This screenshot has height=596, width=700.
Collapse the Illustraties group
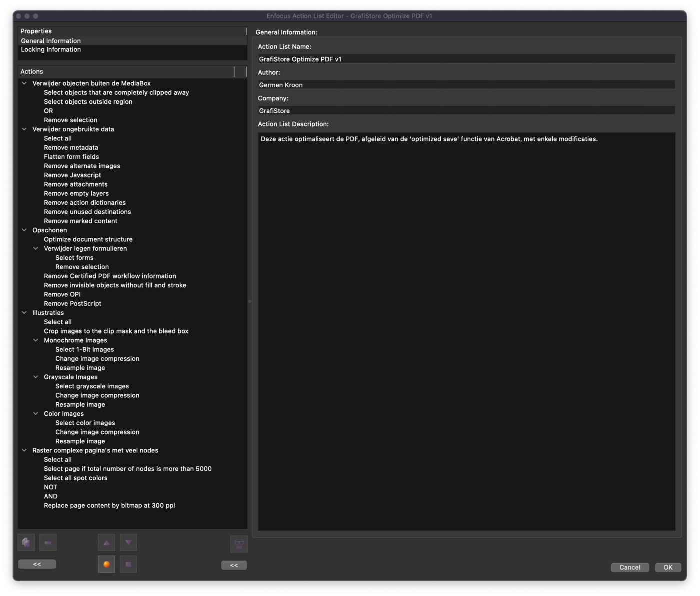pos(24,313)
